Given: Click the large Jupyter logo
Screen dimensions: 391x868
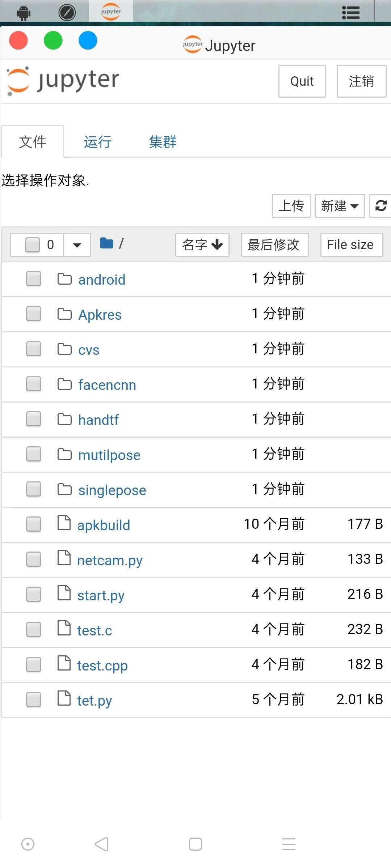Looking at the screenshot, I should (63, 81).
